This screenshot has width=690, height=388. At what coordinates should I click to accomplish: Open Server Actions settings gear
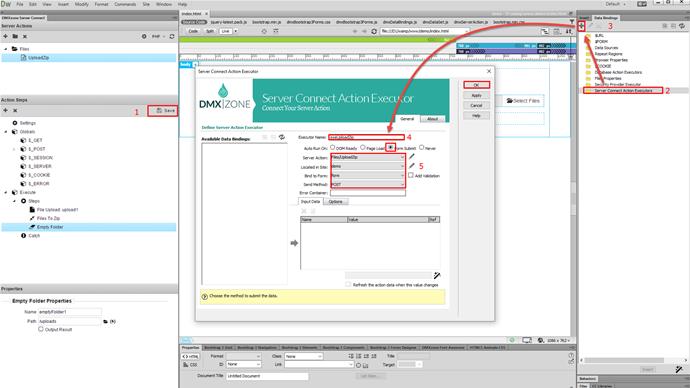coord(144,37)
